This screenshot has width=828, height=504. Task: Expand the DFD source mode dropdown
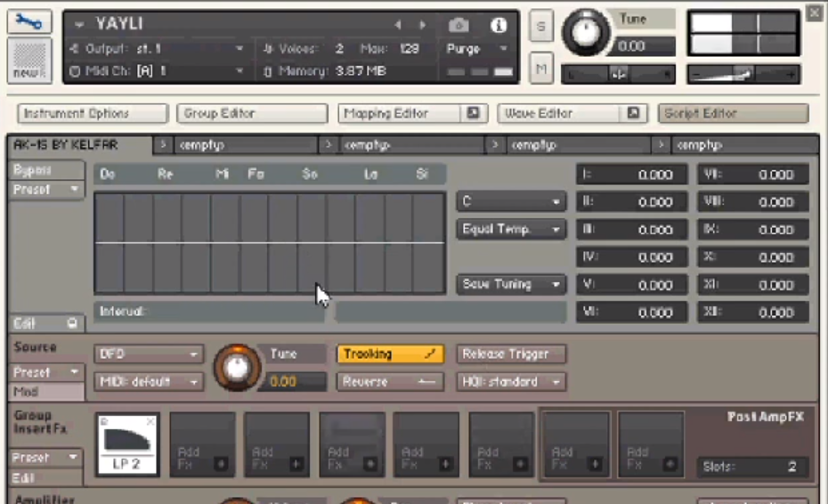click(x=149, y=354)
